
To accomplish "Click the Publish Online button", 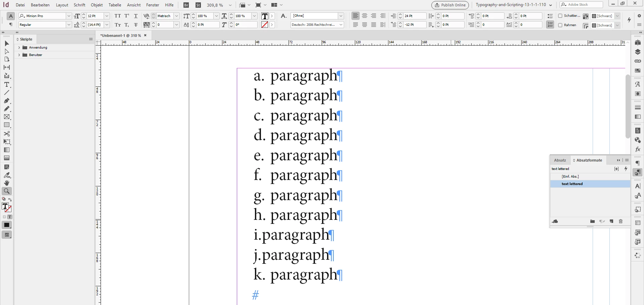I will tap(450, 5).
